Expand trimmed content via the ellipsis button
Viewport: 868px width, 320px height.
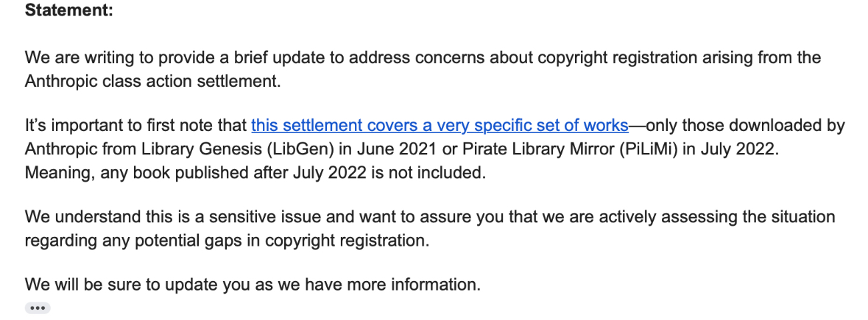(x=38, y=308)
